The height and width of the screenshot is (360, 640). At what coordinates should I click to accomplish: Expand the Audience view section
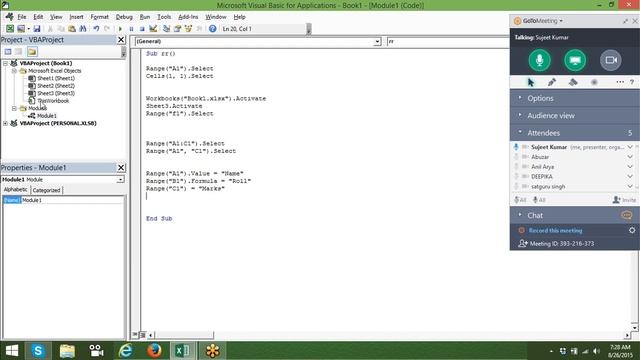pyautogui.click(x=575, y=116)
